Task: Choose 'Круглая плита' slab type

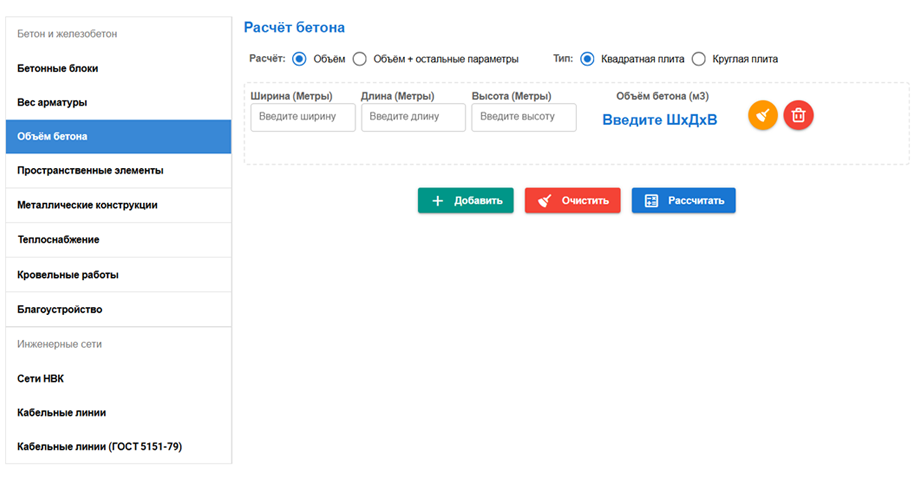Action: tap(699, 59)
